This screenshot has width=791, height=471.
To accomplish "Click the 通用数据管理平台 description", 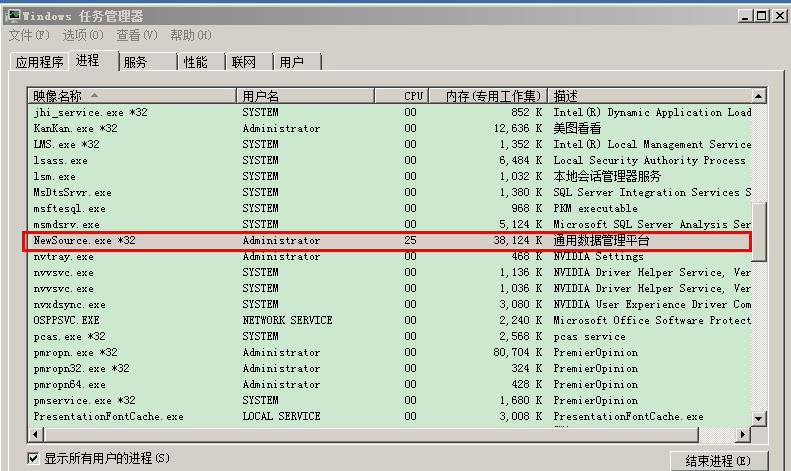I will coord(601,241).
